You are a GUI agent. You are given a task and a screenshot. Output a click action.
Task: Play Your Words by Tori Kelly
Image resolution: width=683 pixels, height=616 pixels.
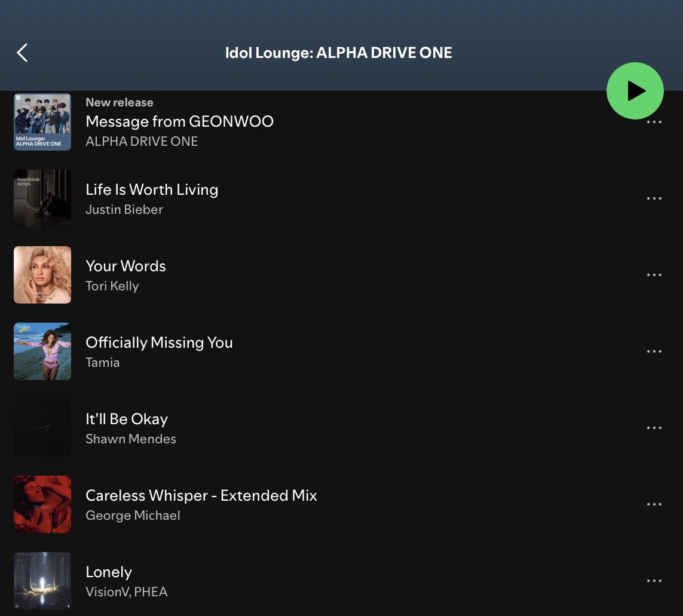pyautogui.click(x=125, y=266)
